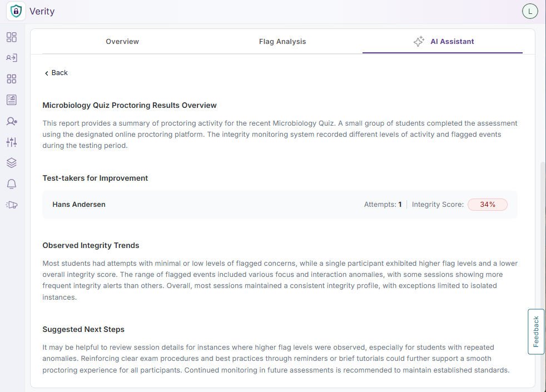The width and height of the screenshot is (546, 392).
Task: Click the 'Integrity Score:' label
Action: click(x=438, y=205)
